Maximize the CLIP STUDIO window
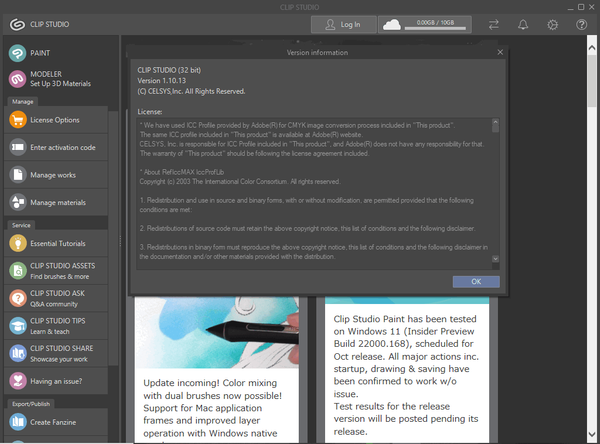This screenshot has width=600, height=444. click(581, 7)
